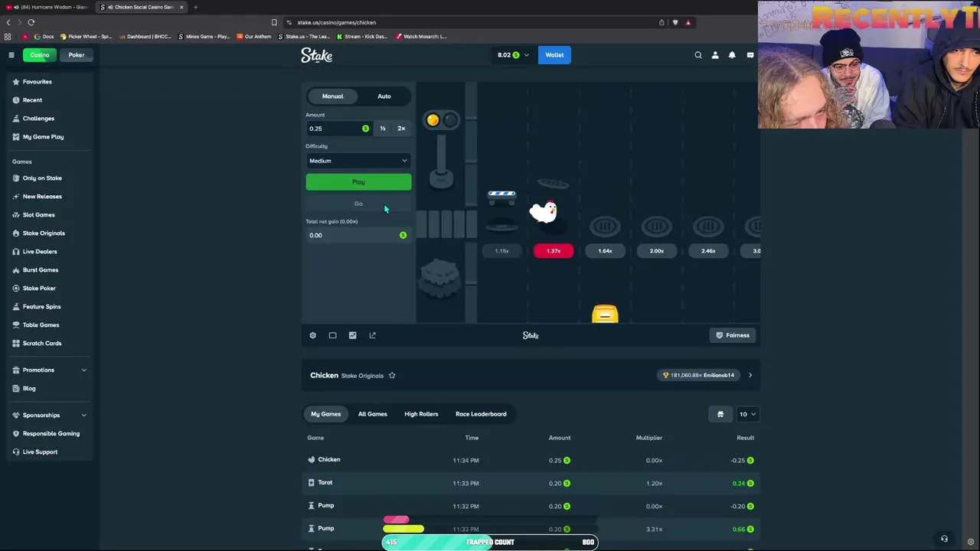Switch to the My Games tab
The height and width of the screenshot is (551, 980).
tap(325, 414)
